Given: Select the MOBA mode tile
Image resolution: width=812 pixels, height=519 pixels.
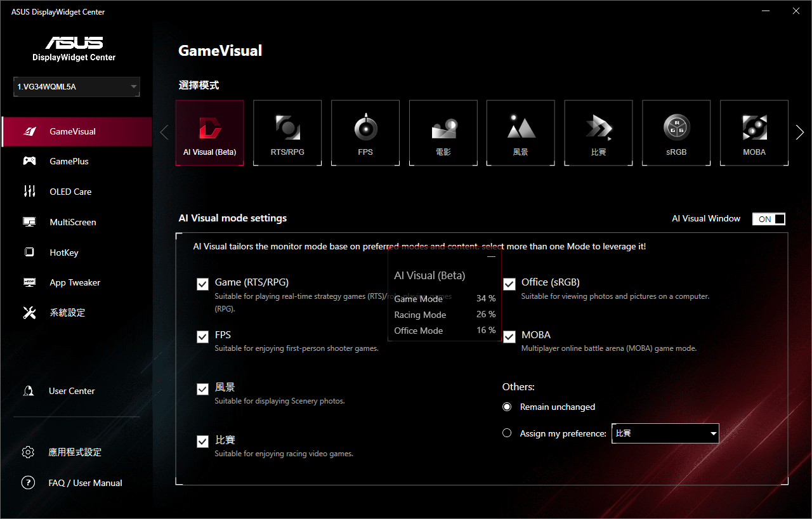Looking at the screenshot, I should (x=754, y=133).
